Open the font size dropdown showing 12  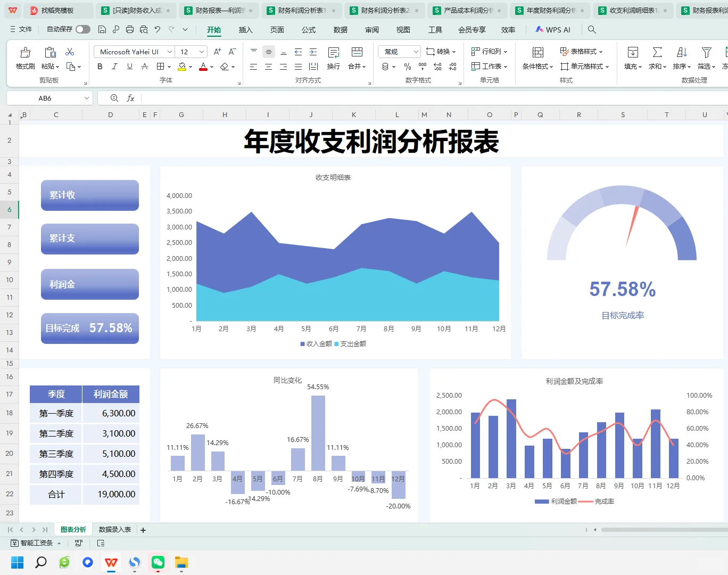[x=202, y=52]
